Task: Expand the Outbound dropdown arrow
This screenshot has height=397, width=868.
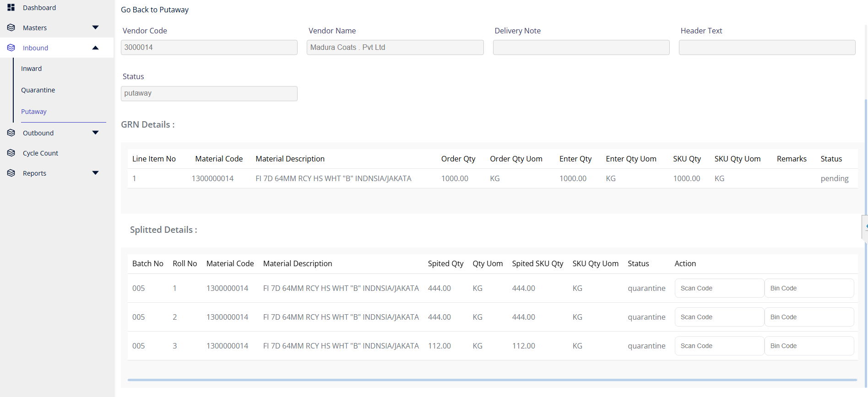Action: pos(95,133)
